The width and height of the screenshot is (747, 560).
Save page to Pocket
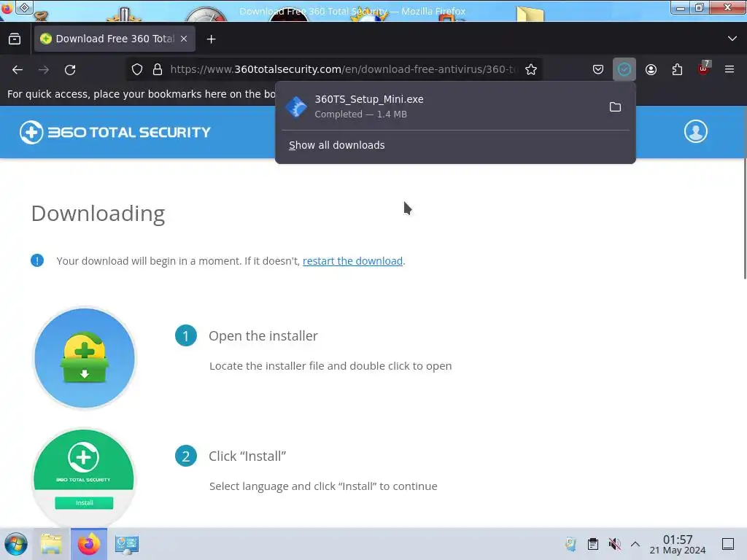tap(598, 69)
